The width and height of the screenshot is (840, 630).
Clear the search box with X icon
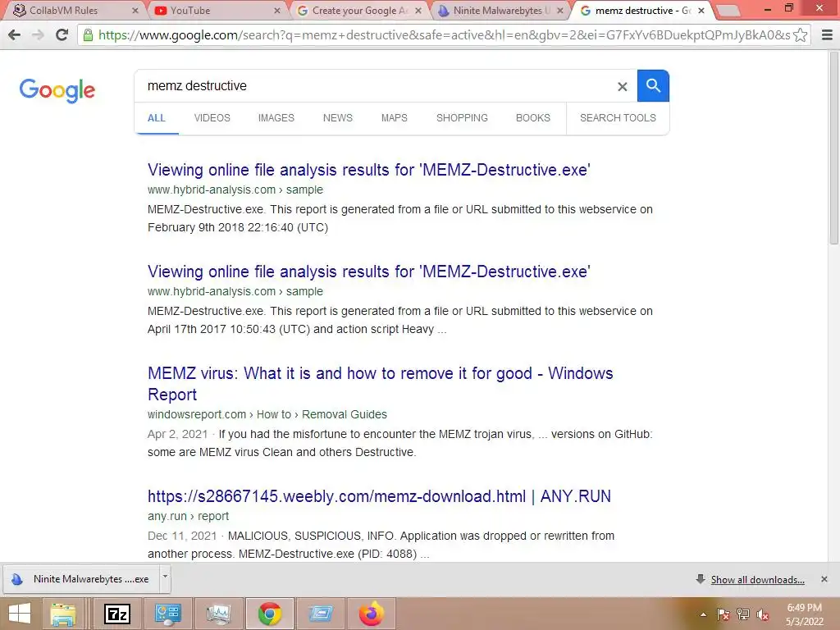[x=622, y=86]
